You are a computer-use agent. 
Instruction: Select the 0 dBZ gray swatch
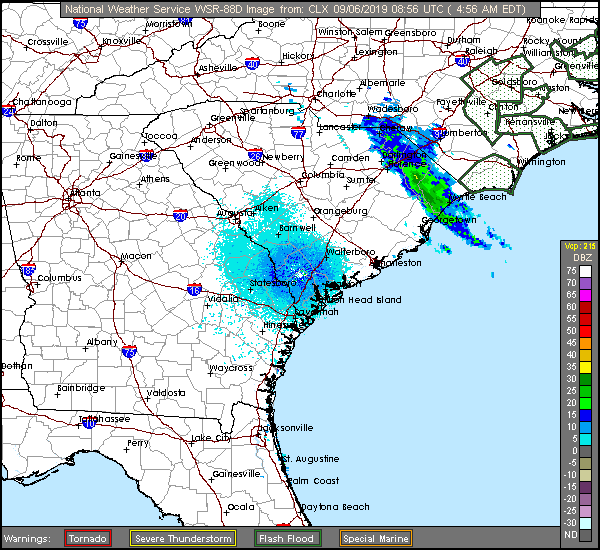[x=585, y=451]
